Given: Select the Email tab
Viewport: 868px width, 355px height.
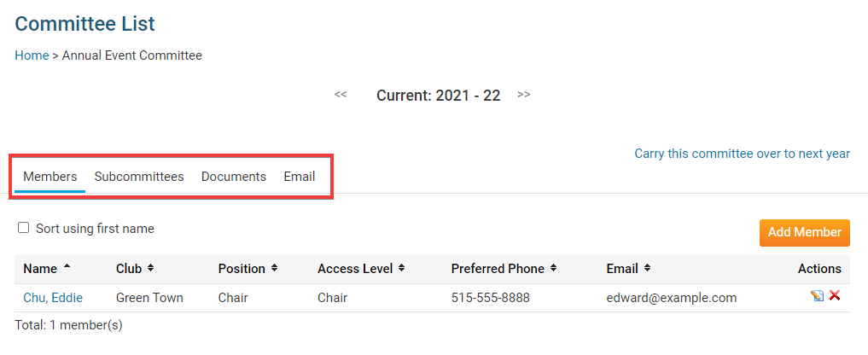Looking at the screenshot, I should [300, 177].
